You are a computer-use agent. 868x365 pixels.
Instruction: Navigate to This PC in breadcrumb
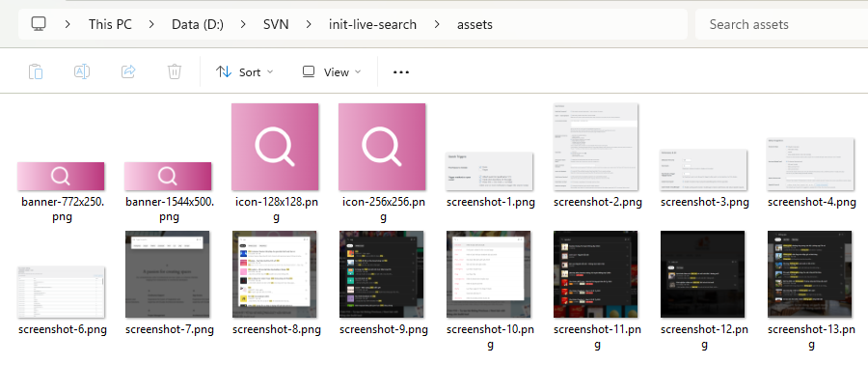(x=110, y=24)
